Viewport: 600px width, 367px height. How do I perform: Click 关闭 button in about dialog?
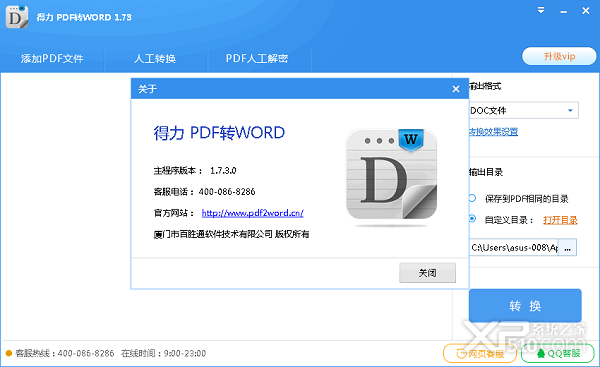point(427,272)
